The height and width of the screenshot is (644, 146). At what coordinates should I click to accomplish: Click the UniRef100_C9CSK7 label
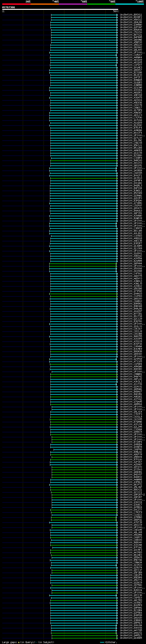point(131,329)
